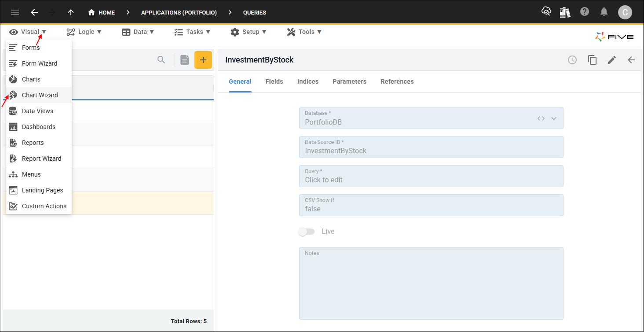Toggle the Live switch

[x=307, y=232]
